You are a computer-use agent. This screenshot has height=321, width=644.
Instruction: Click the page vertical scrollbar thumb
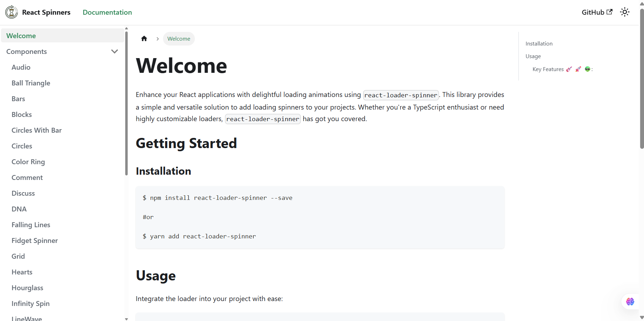(642, 79)
